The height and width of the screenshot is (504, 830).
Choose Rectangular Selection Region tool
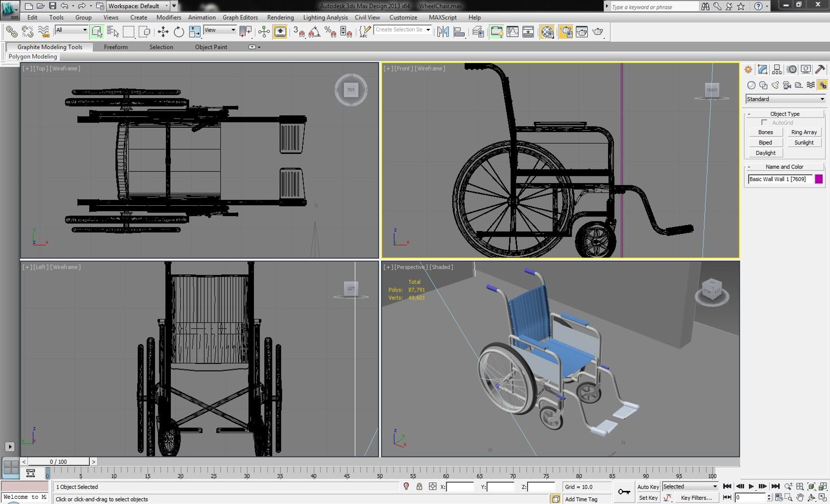coord(128,32)
